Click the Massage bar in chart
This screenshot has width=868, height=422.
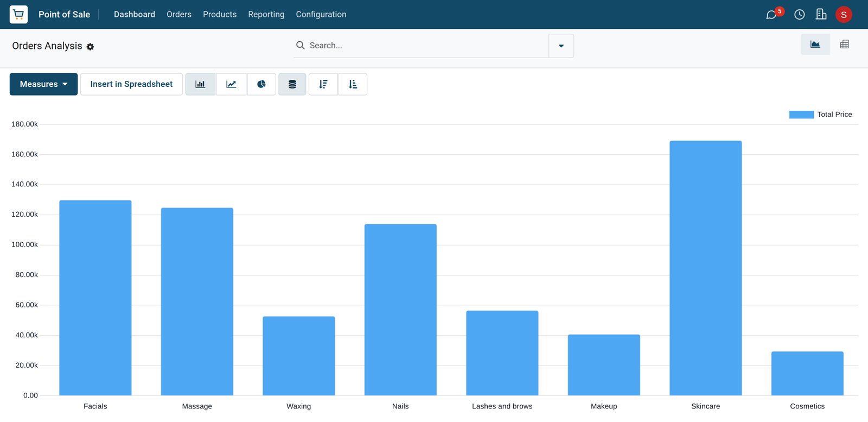(x=197, y=302)
